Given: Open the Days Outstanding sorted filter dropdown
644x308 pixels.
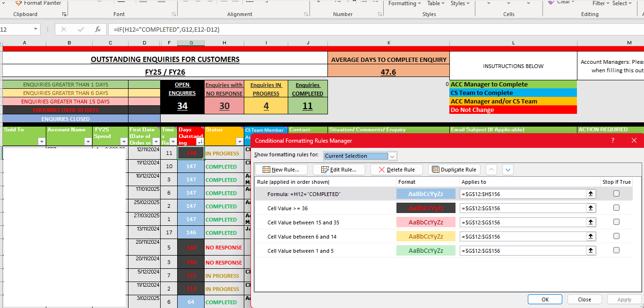Looking at the screenshot, I should coord(199,142).
